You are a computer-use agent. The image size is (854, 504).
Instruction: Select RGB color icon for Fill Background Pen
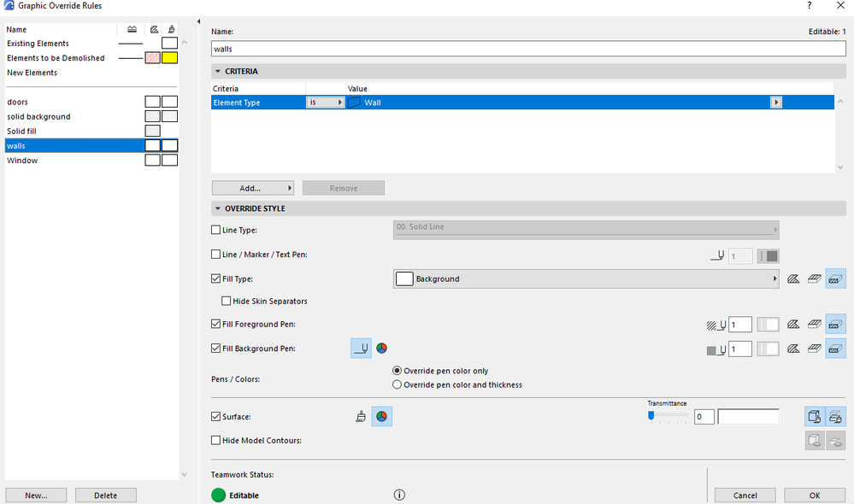click(382, 349)
